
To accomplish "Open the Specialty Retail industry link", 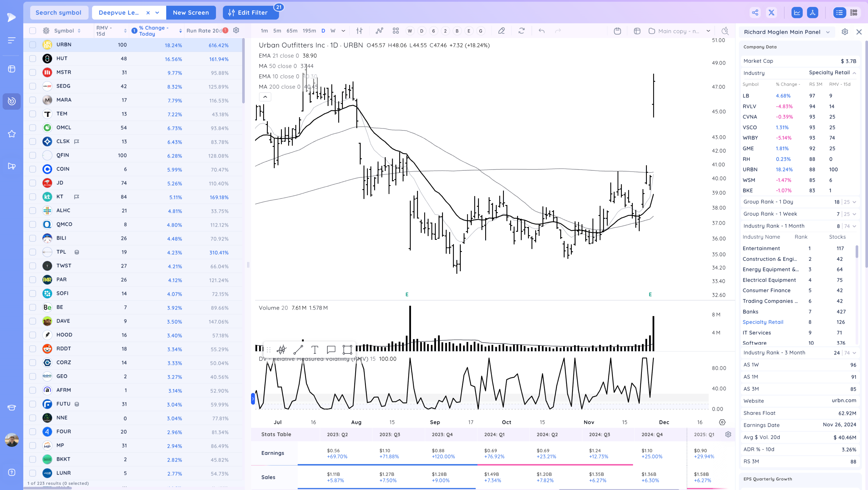I will point(763,322).
